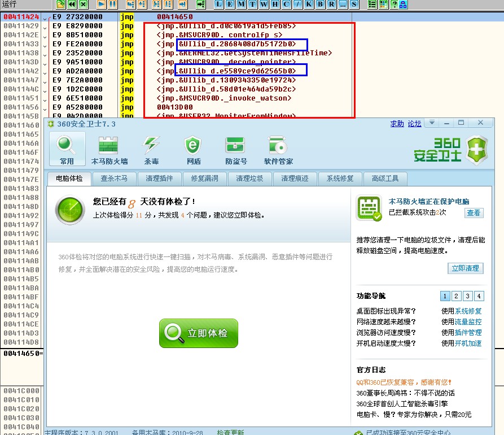Image resolution: width=504 pixels, height=435 pixels.
Task: Go to 功能导航 page 1
Action: [x=445, y=296]
